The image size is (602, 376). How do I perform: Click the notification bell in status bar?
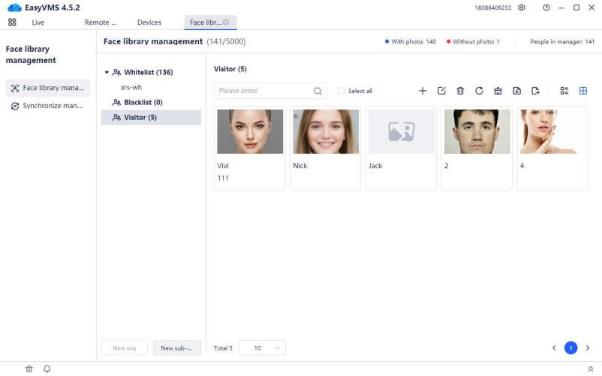(x=47, y=369)
